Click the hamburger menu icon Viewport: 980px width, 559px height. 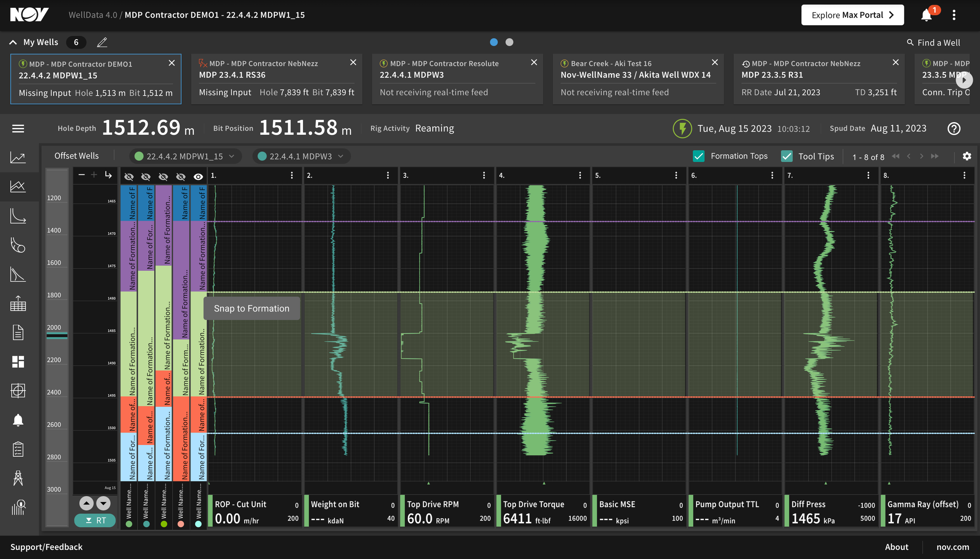pos(18,128)
